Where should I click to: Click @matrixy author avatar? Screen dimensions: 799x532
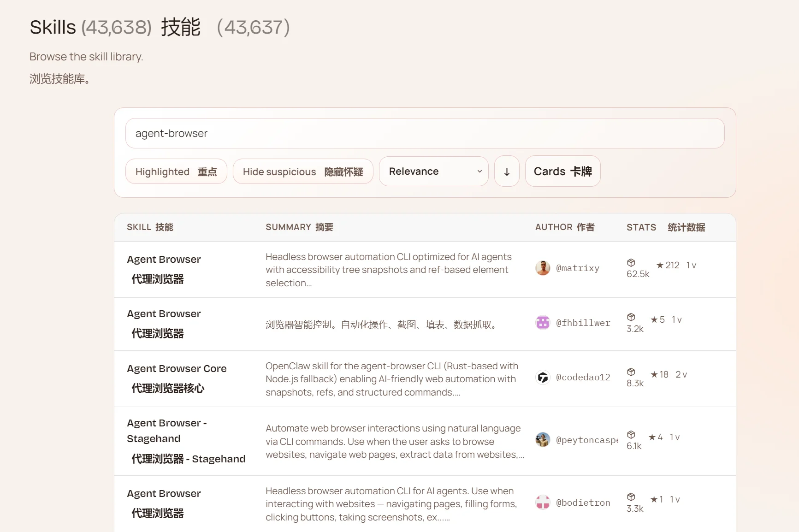543,268
